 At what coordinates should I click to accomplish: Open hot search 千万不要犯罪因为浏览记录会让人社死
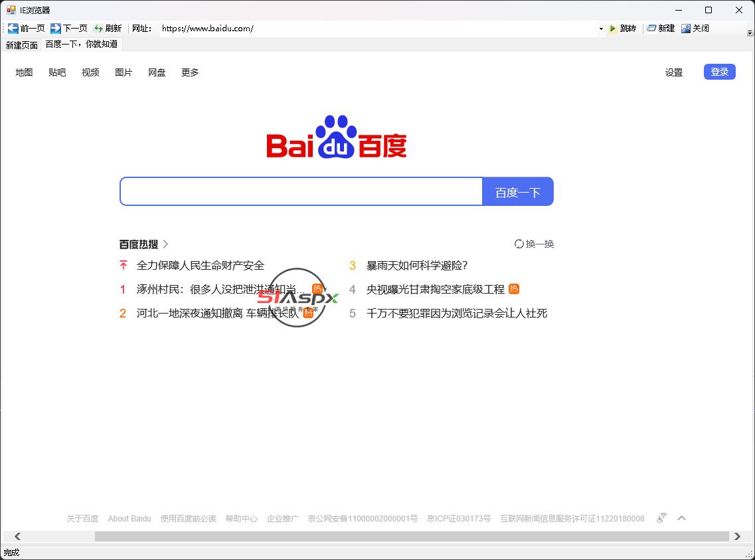coord(456,314)
